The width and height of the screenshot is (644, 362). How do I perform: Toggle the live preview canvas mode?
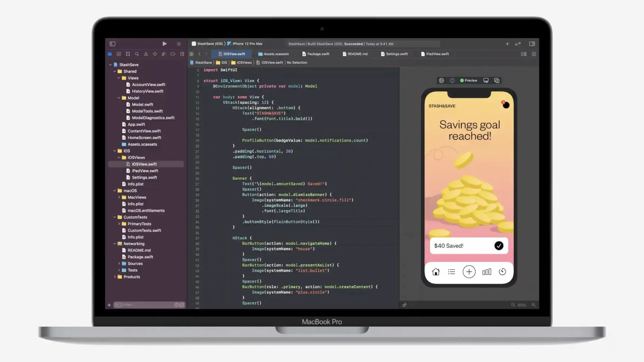point(468,80)
